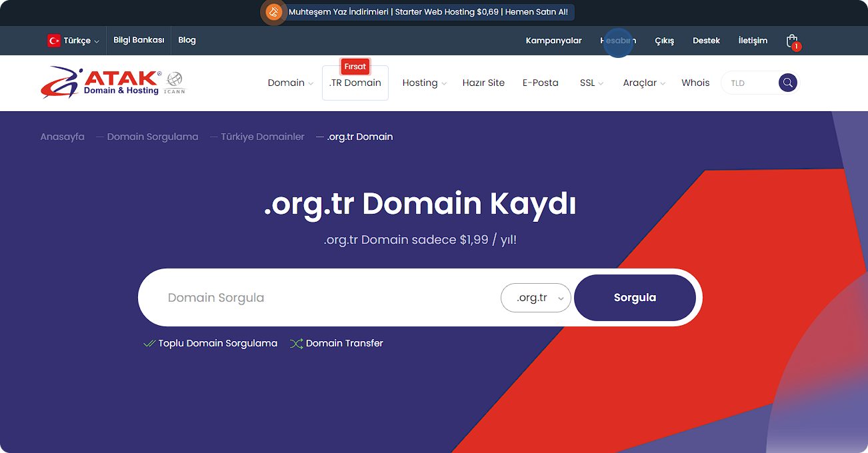
Task: Open Hesabım account link
Action: click(x=618, y=41)
